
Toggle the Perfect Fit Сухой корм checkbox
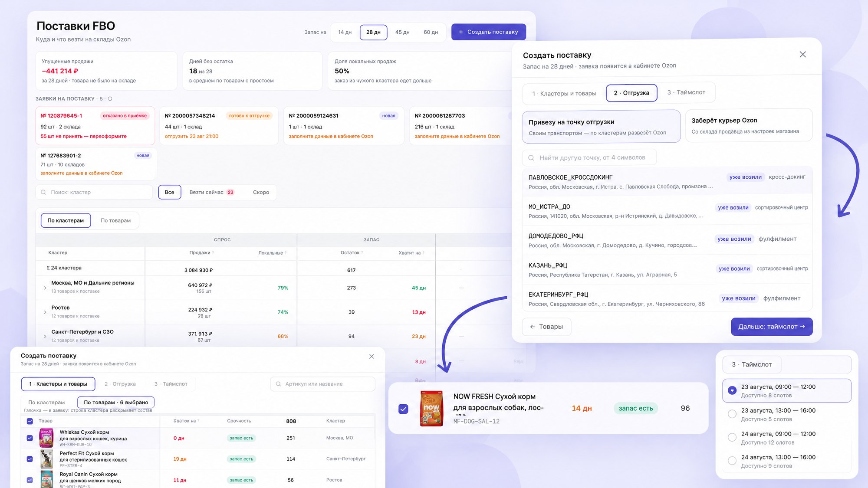[30, 459]
